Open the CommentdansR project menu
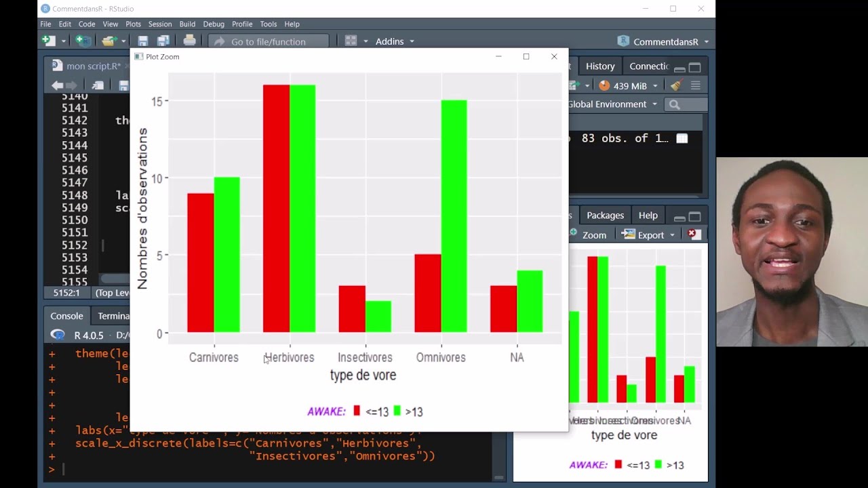 click(664, 41)
